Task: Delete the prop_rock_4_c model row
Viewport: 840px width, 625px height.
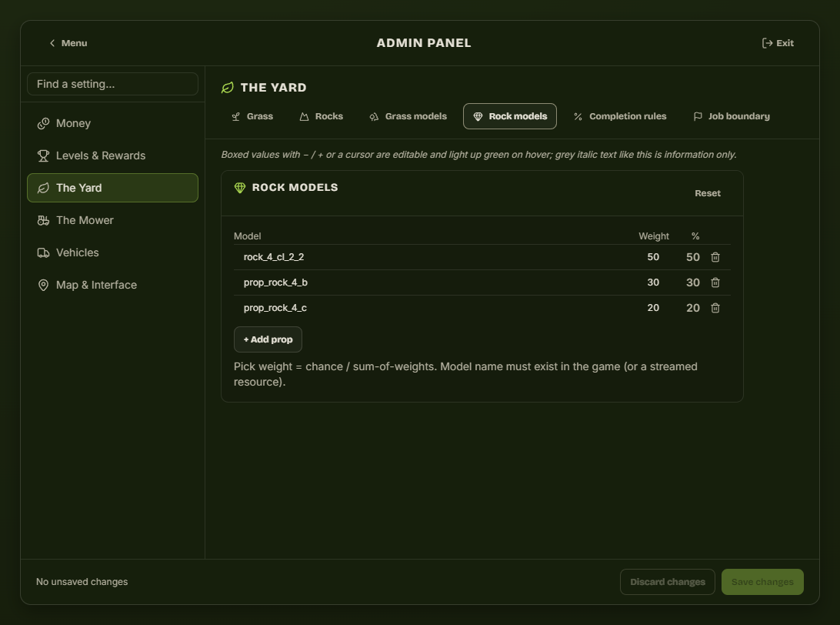Action: (715, 308)
